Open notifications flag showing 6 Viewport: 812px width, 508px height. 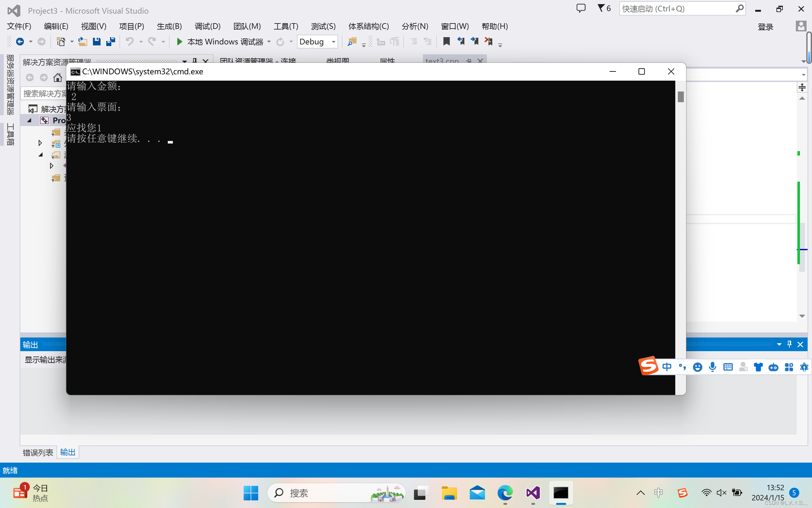(604, 8)
